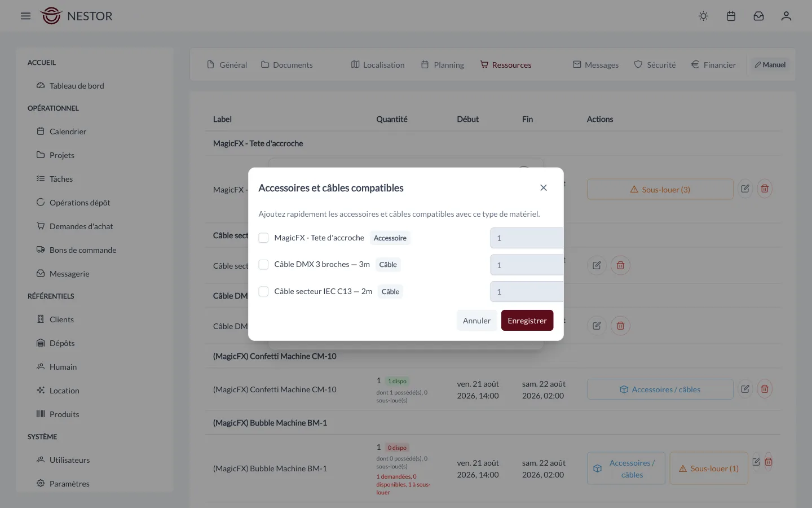Switch to the Planning tab
The width and height of the screenshot is (812, 508).
pos(443,65)
